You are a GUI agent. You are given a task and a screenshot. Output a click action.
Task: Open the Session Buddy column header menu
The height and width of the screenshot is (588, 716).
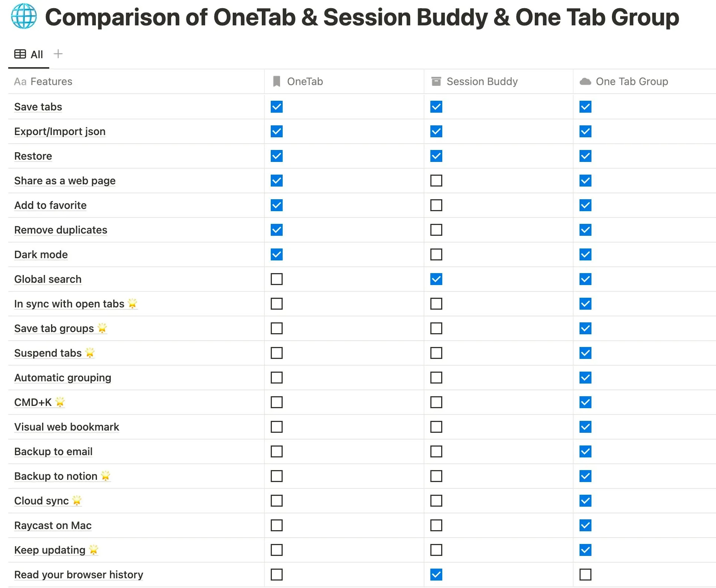482,81
